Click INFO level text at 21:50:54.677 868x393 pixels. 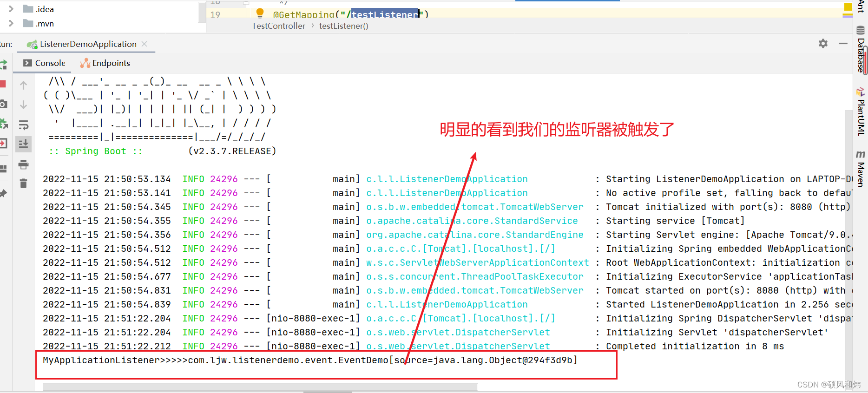[x=193, y=276]
